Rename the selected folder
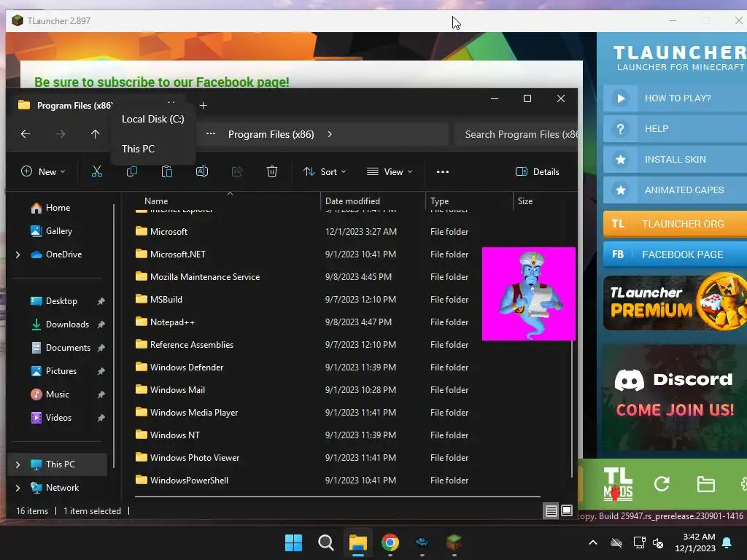The height and width of the screenshot is (560, 747). coord(202,171)
